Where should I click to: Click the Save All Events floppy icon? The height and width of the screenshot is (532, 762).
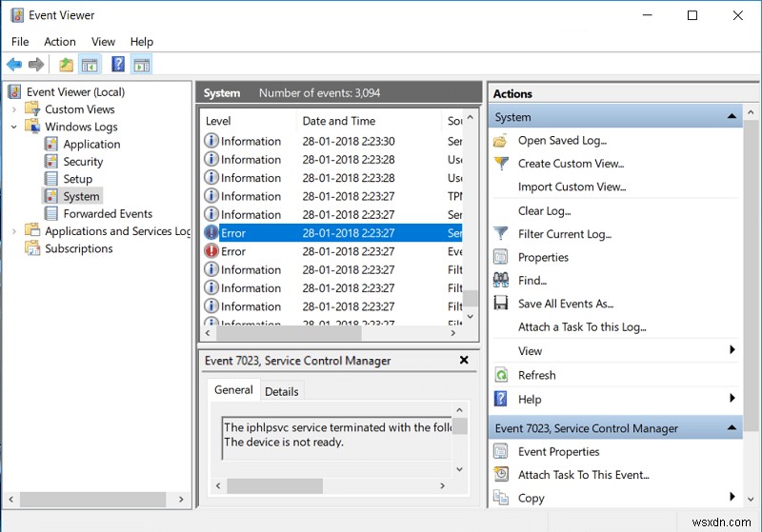point(501,304)
